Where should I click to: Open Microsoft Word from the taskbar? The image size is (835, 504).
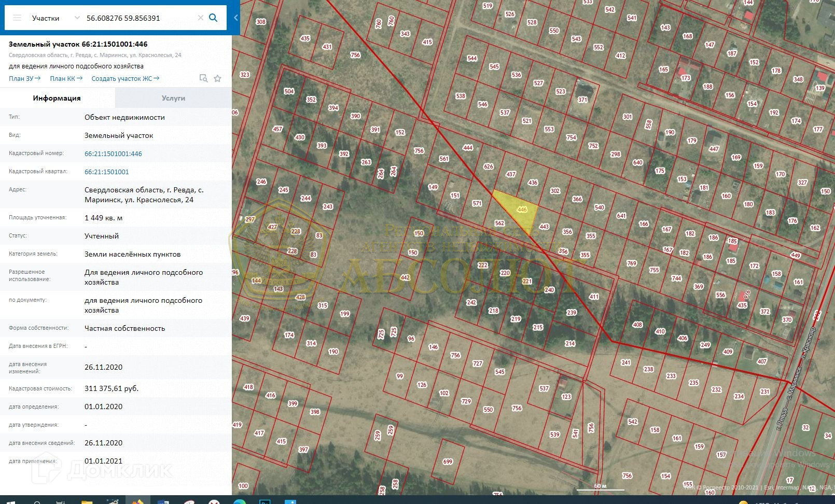163,501
